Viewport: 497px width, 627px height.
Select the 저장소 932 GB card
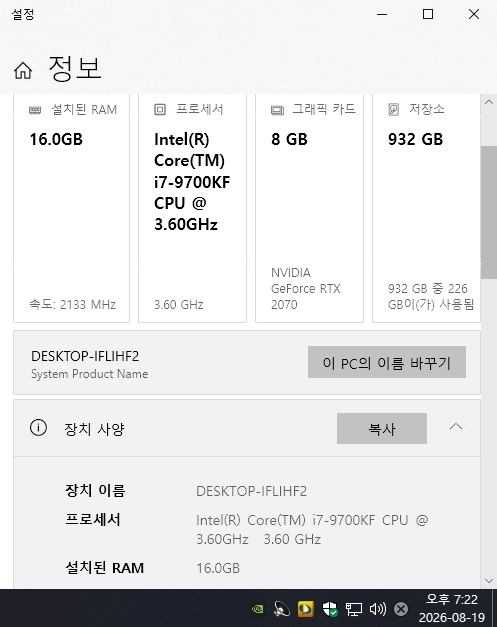point(426,208)
